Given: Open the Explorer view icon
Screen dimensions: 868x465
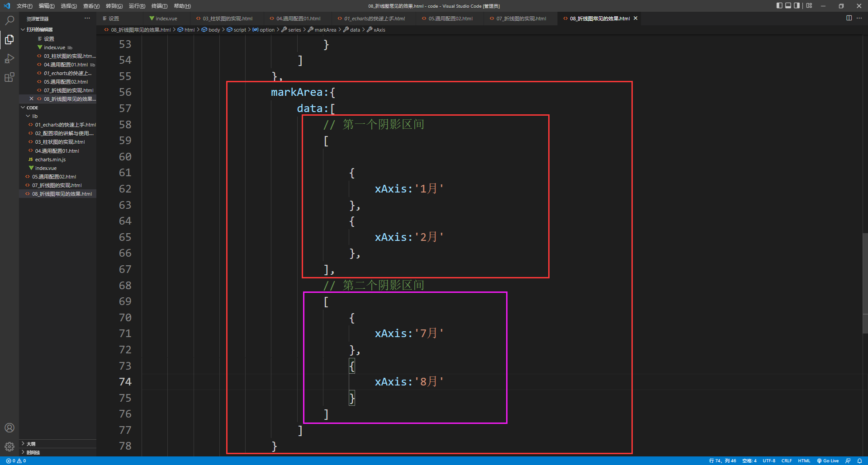Looking at the screenshot, I should [x=9, y=40].
